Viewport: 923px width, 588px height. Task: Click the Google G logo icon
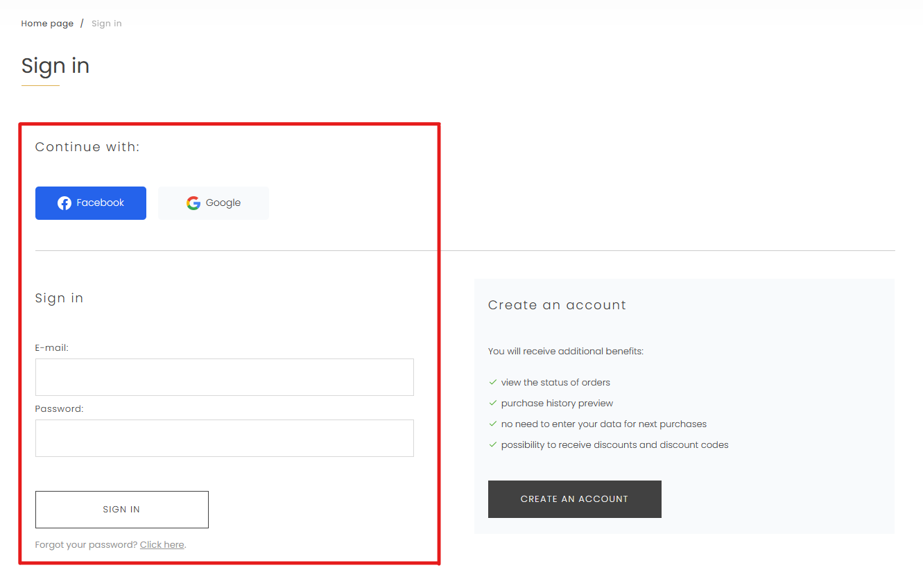(x=193, y=203)
